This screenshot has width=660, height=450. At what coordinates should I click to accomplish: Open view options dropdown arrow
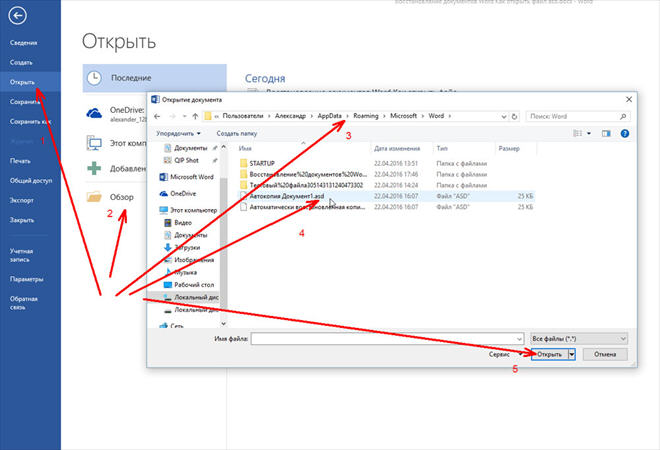589,133
